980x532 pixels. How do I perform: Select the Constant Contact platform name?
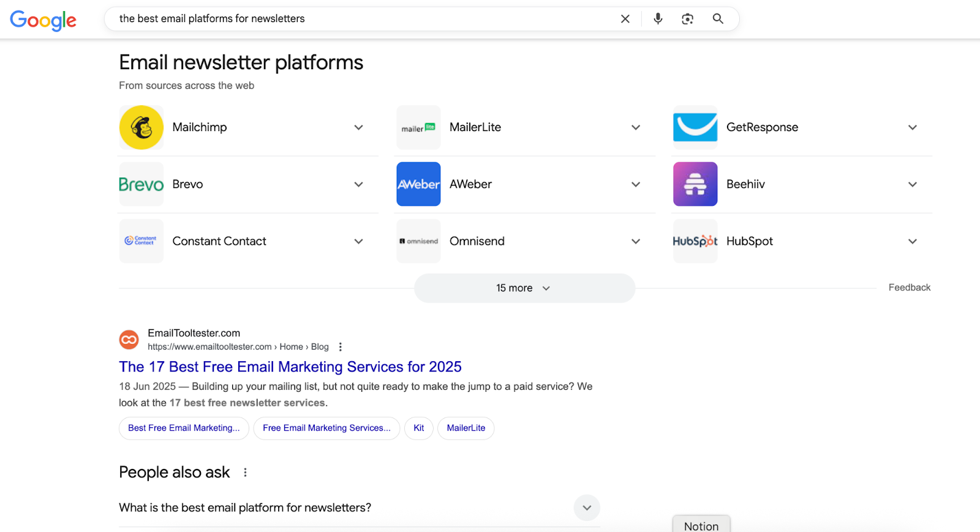[x=219, y=241]
